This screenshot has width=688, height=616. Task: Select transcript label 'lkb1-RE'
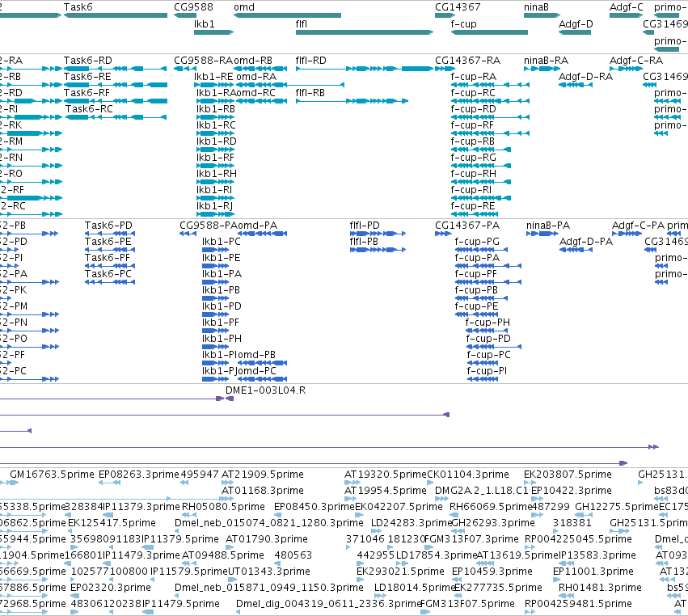point(213,76)
